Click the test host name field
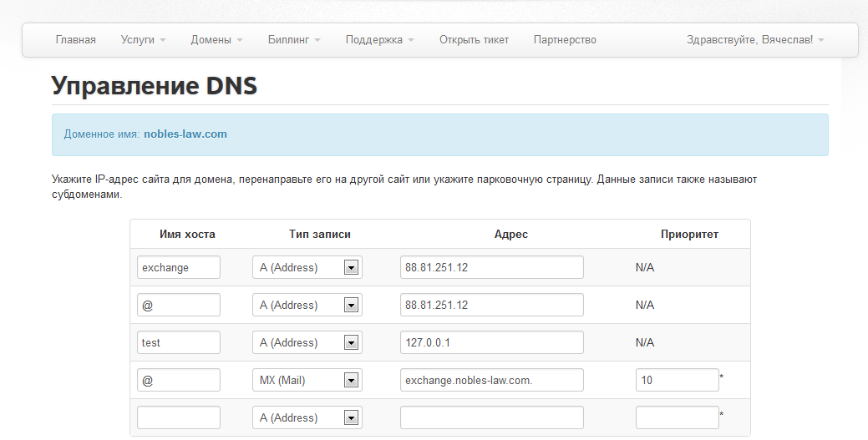Viewport: 868px width, 440px height. pyautogui.click(x=179, y=343)
